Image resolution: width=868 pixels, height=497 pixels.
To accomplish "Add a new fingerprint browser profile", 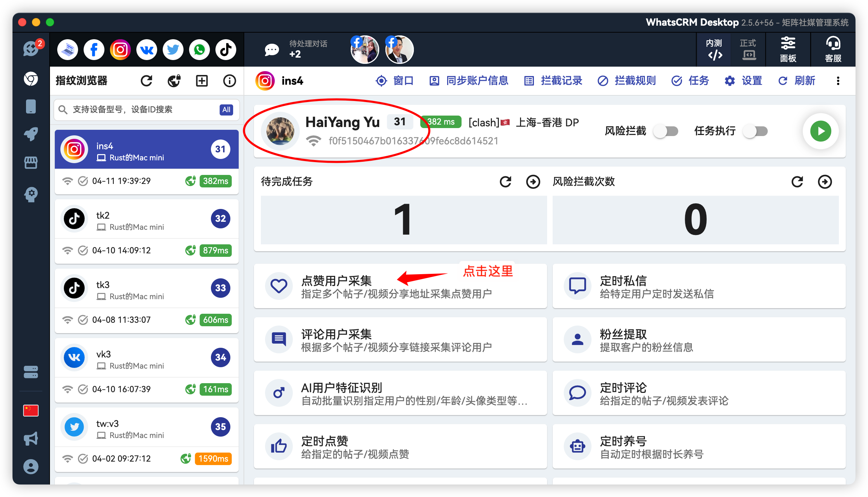I will pyautogui.click(x=202, y=81).
